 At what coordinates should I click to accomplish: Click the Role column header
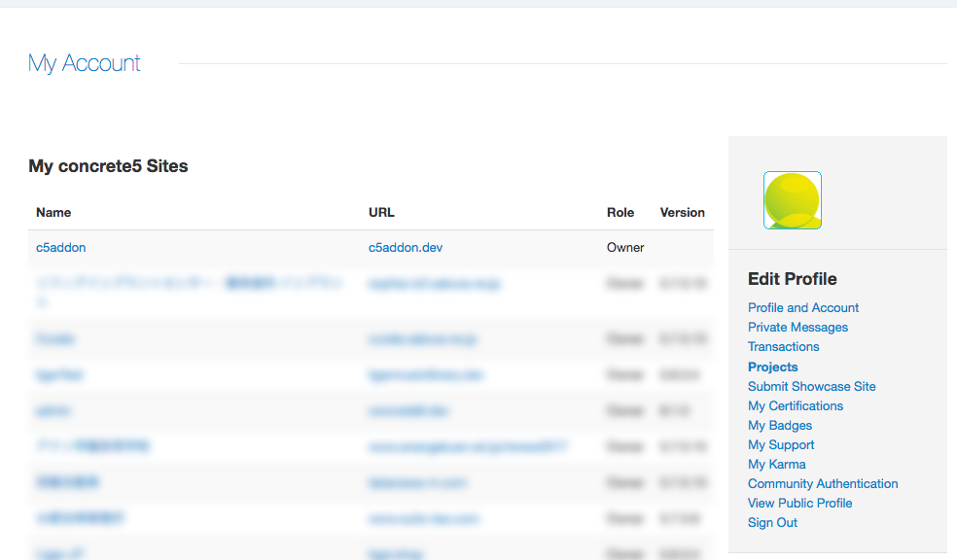[620, 212]
